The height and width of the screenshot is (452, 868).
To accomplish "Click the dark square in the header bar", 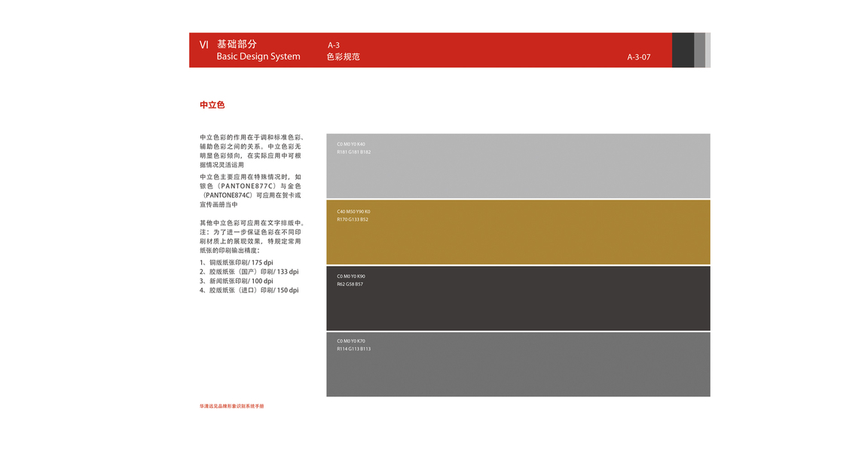I will click(x=683, y=50).
